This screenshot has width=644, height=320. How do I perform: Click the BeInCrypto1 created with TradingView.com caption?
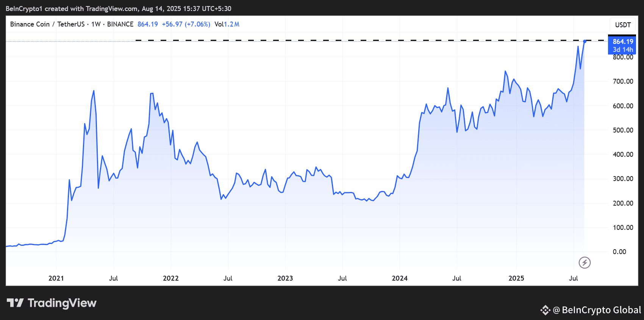(118, 9)
